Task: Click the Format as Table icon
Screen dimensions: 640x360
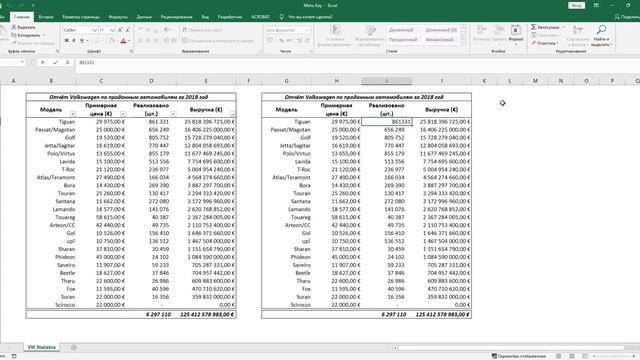Action: [x=371, y=30]
